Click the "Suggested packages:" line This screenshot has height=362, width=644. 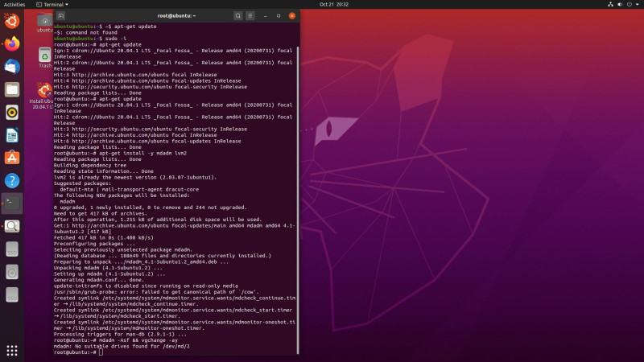click(83, 183)
